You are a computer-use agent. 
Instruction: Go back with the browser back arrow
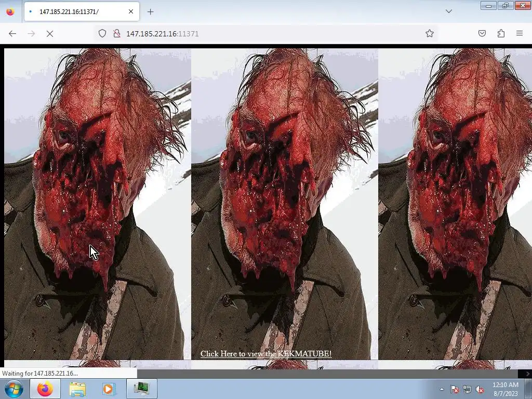pyautogui.click(x=12, y=34)
